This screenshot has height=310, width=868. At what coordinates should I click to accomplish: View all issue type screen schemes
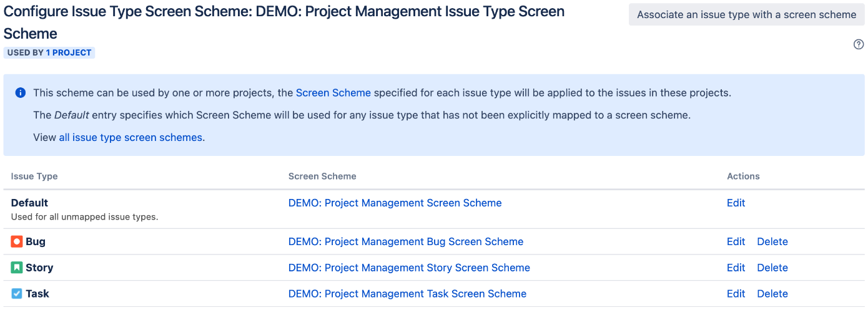[131, 137]
